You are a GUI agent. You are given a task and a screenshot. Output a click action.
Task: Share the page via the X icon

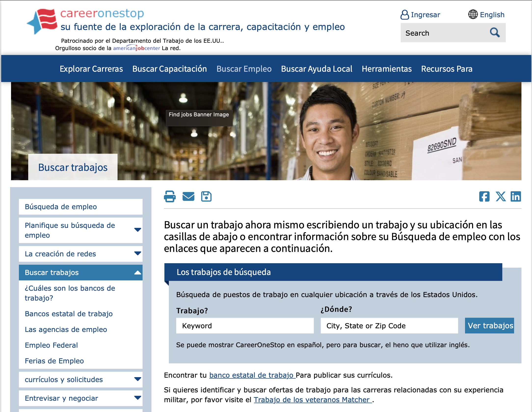click(x=500, y=196)
